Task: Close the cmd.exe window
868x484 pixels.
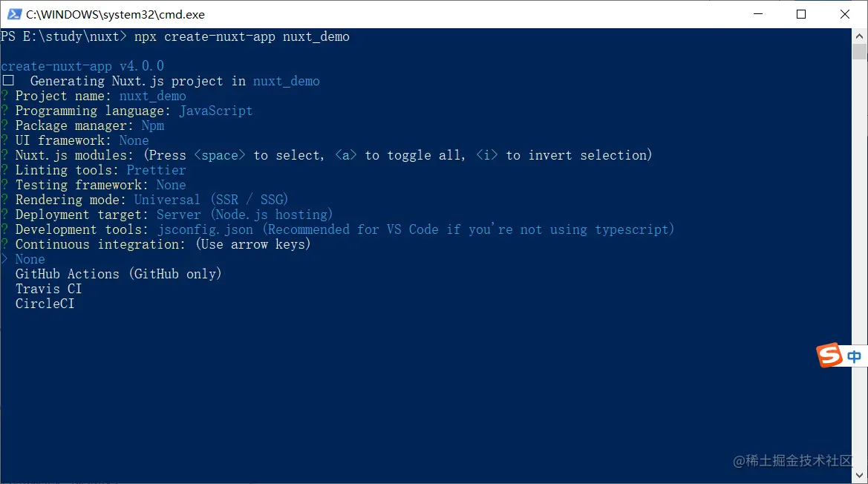Action: click(845, 14)
